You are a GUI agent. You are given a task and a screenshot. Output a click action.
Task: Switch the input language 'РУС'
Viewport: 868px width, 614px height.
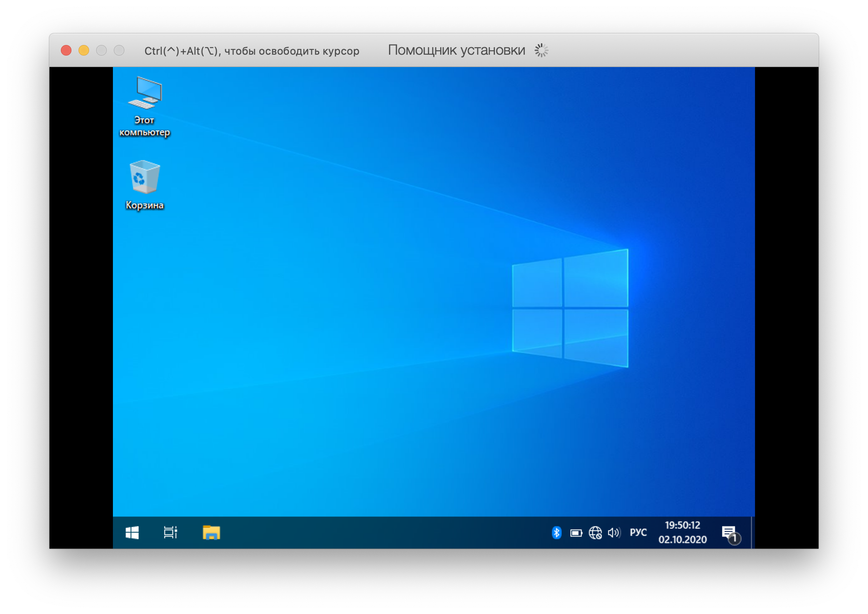point(638,532)
